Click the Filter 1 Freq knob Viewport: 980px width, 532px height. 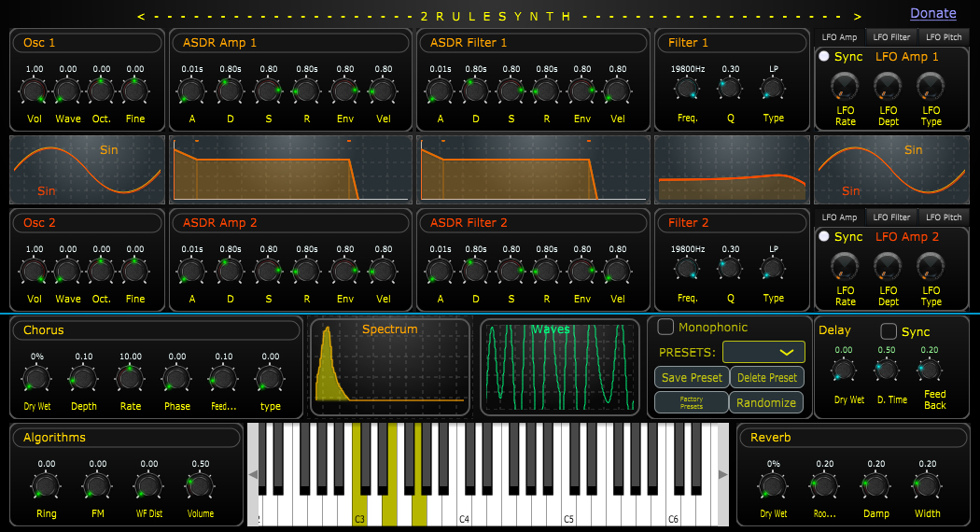pyautogui.click(x=688, y=90)
